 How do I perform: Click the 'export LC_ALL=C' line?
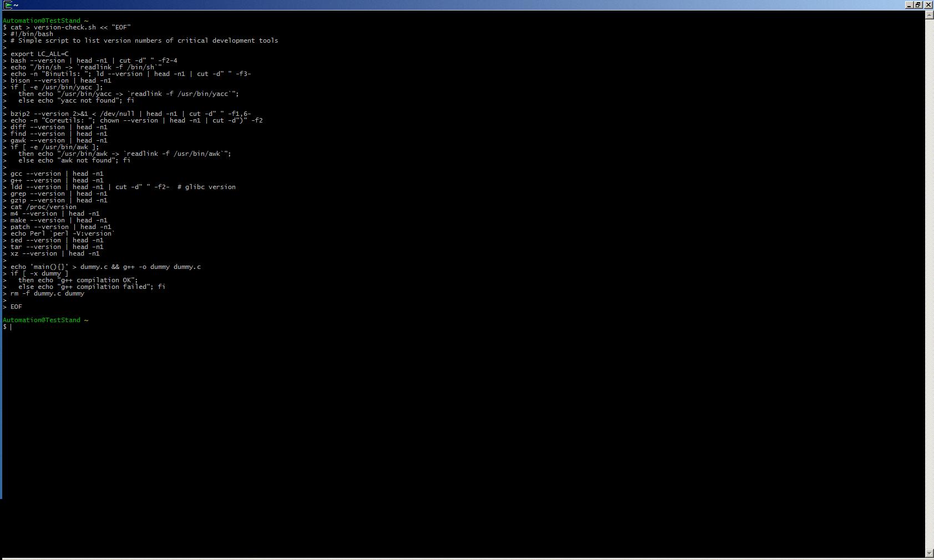39,54
